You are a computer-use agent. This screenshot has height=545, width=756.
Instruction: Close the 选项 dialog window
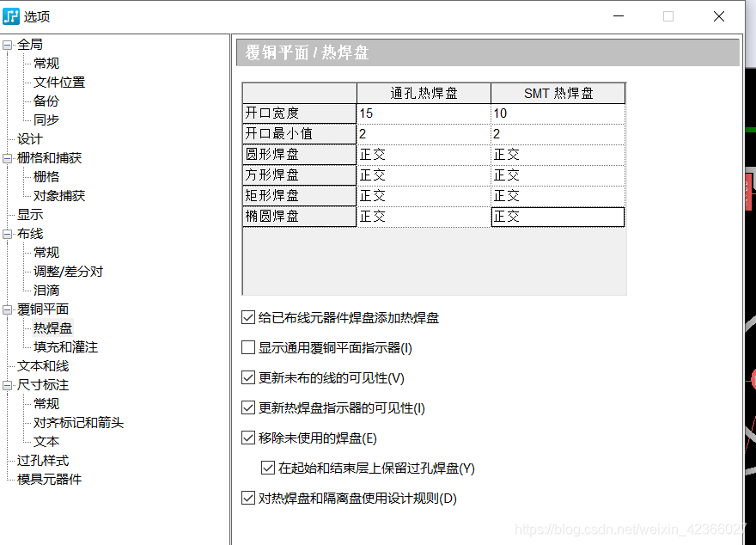719,16
